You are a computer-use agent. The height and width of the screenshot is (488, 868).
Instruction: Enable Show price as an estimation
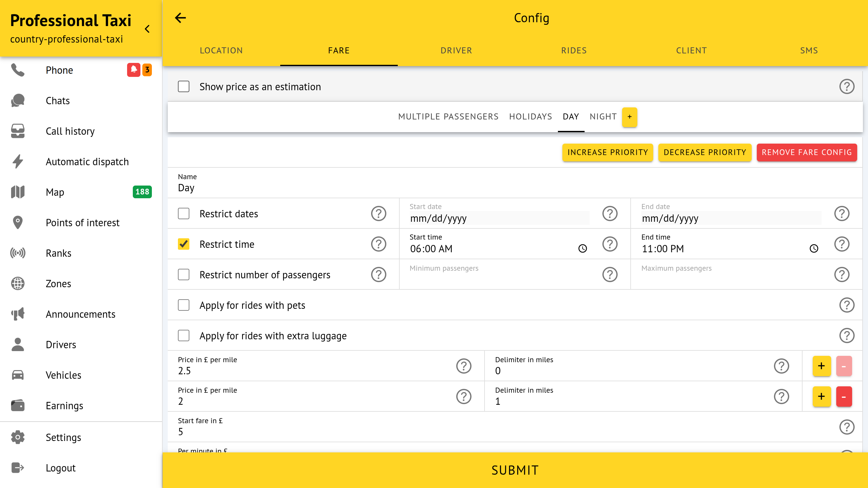(184, 87)
